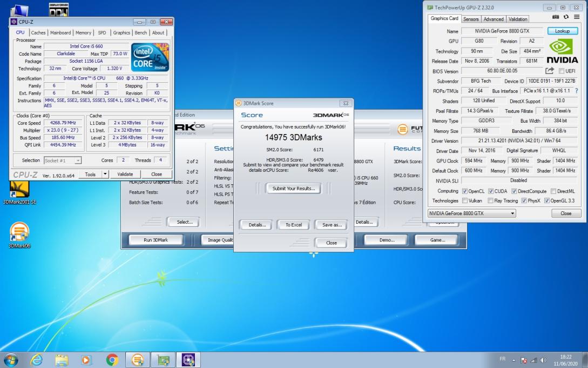Image resolution: width=588 pixels, height=368 pixels.
Task: Click the Action Center flag tray icon
Action: pos(524,360)
